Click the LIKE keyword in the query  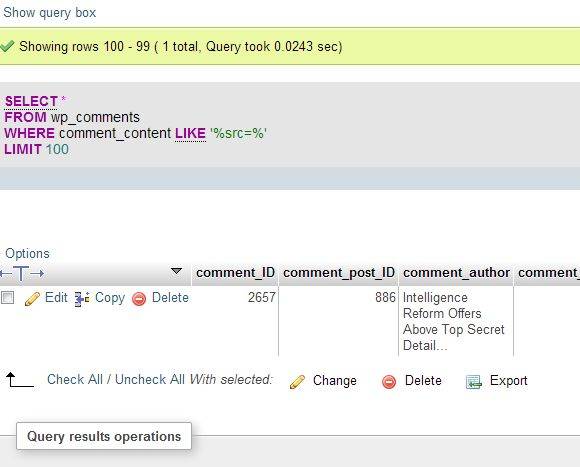tap(190, 133)
